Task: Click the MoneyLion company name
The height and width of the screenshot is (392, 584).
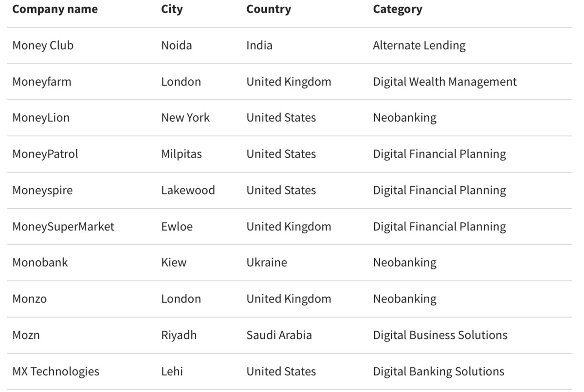Action: 41,118
